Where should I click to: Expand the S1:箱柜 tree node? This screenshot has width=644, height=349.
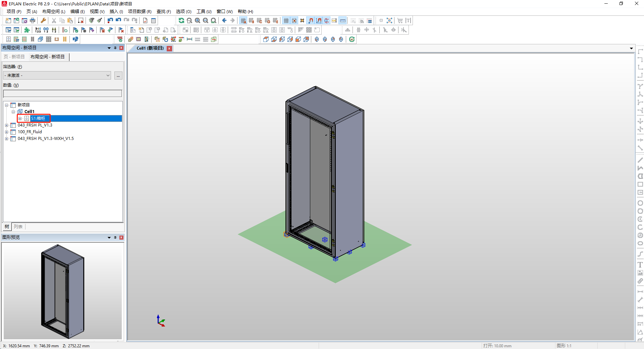(x=20, y=118)
